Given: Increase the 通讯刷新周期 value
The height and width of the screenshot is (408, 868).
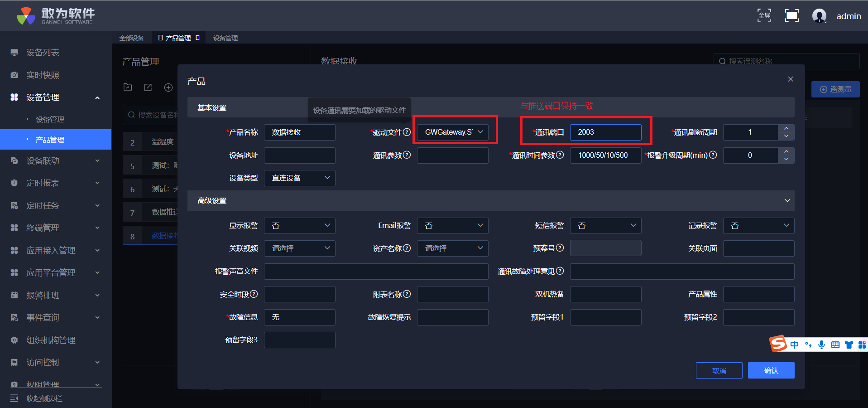Looking at the screenshot, I should coord(786,128).
